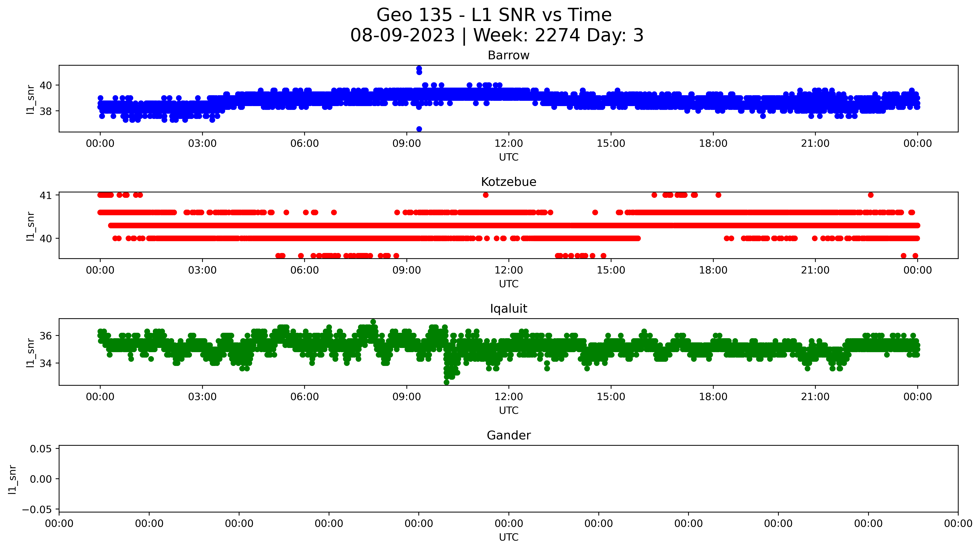Click '18:00' tick under Kotzebue plot
Screen dimensions: 980x550
click(x=713, y=271)
